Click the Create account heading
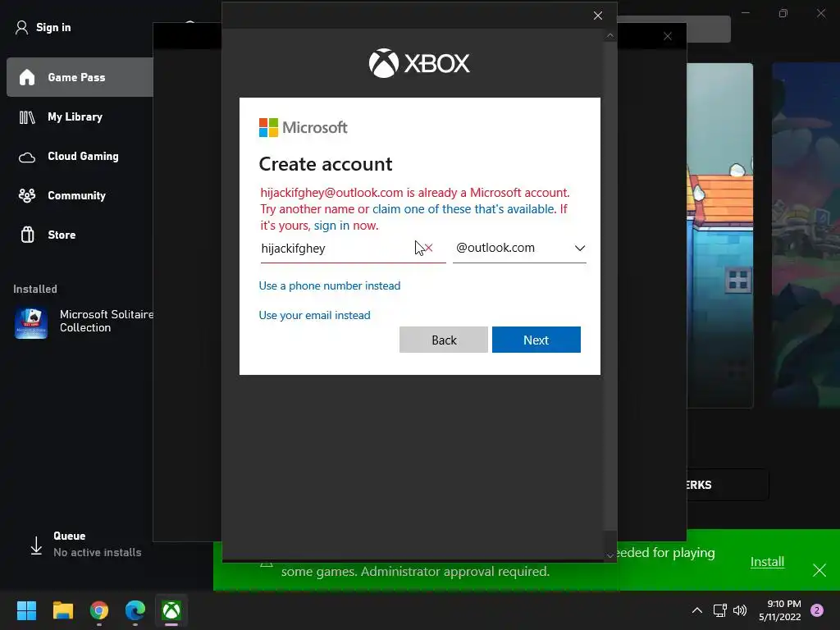840x630 pixels. coord(326,164)
